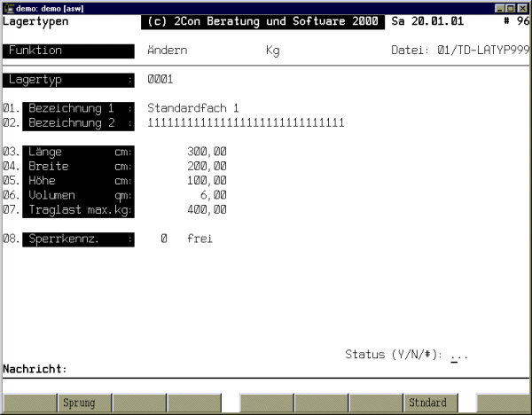Minimize the demo window
This screenshot has width=532, height=415.
coord(499,7)
